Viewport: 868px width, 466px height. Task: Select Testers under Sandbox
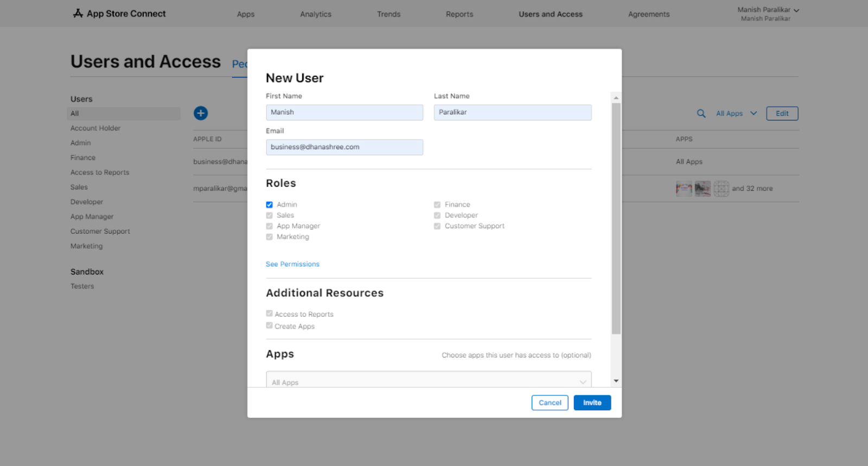(82, 286)
